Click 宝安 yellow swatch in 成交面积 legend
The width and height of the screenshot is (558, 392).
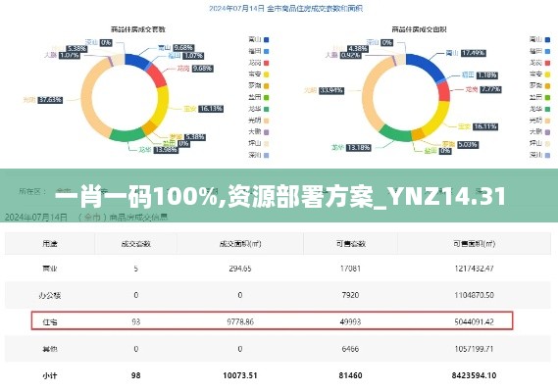coord(547,74)
